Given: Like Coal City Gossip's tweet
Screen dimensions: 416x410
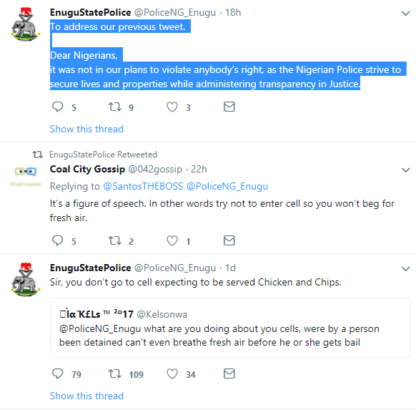Looking at the screenshot, I should 172,241.
